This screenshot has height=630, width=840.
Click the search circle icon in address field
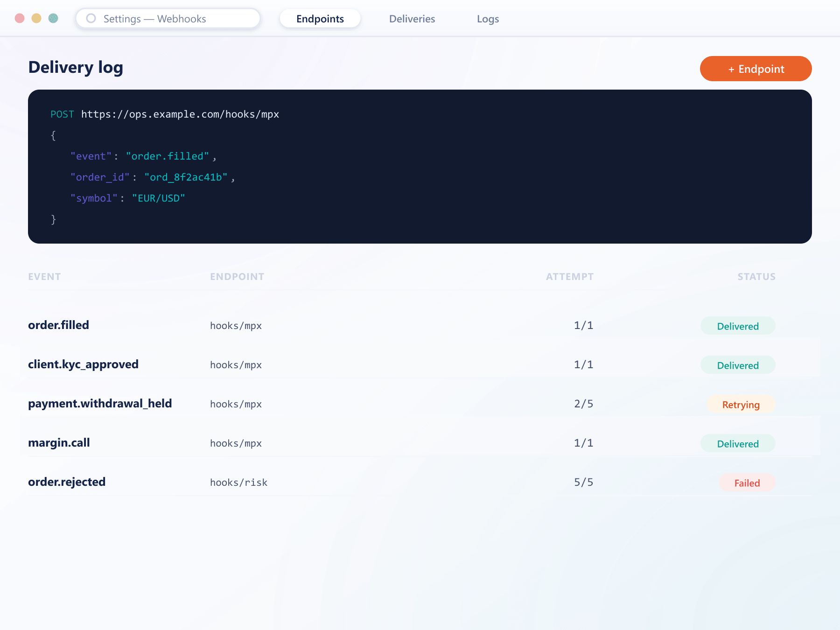click(x=91, y=18)
